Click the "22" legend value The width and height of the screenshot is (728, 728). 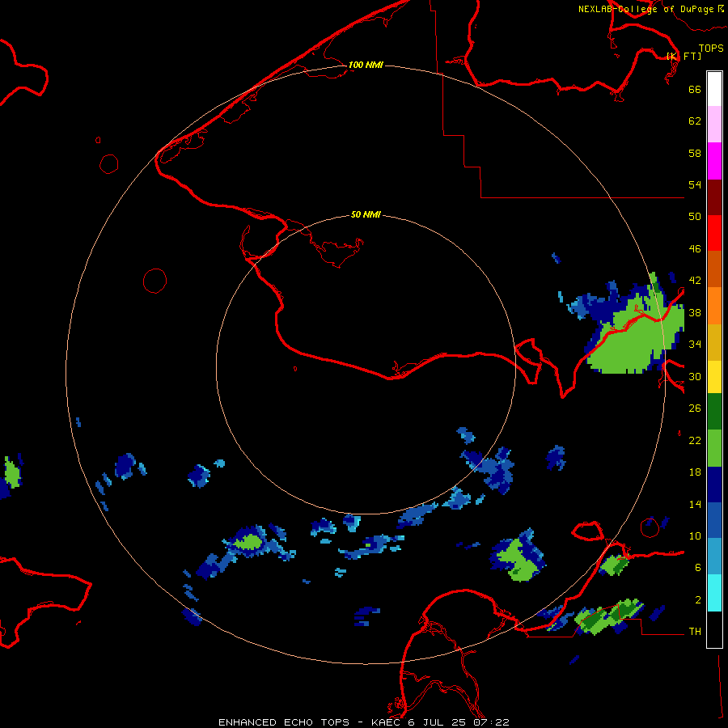coord(695,440)
